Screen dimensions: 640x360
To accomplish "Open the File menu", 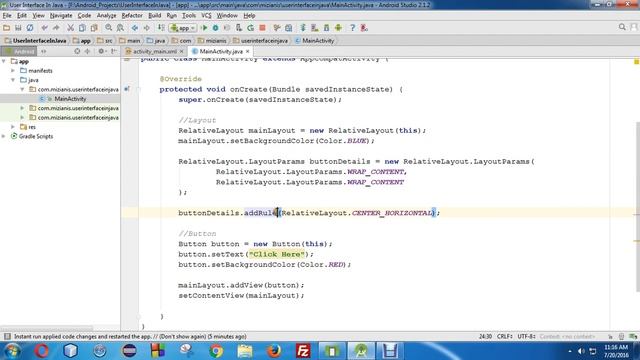I will pos(7,16).
